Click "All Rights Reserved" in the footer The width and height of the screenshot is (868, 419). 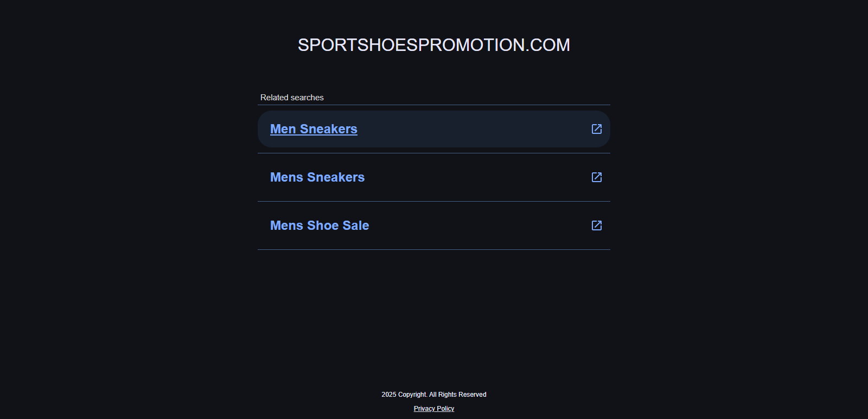click(x=458, y=395)
